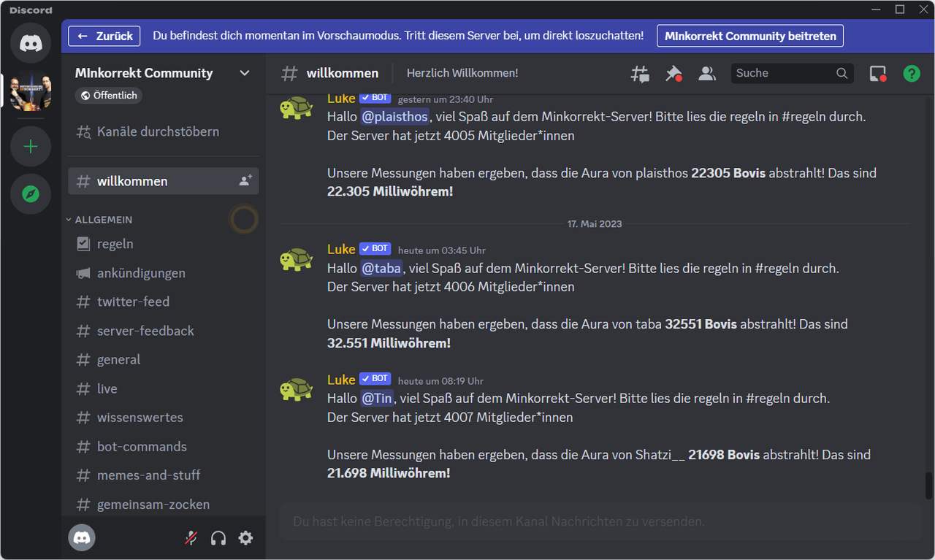Open the ankündigungen channel
Viewport: 935px width, 560px height.
pyautogui.click(x=164, y=273)
